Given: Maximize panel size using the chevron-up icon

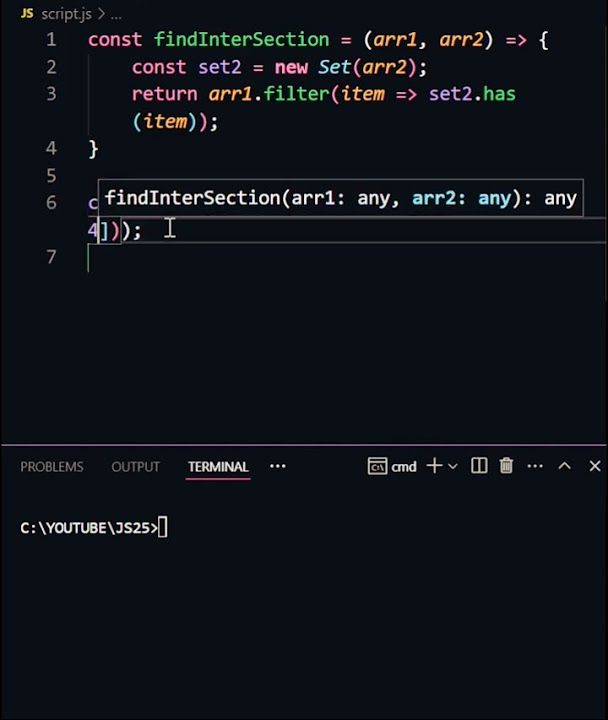Looking at the screenshot, I should (x=564, y=466).
